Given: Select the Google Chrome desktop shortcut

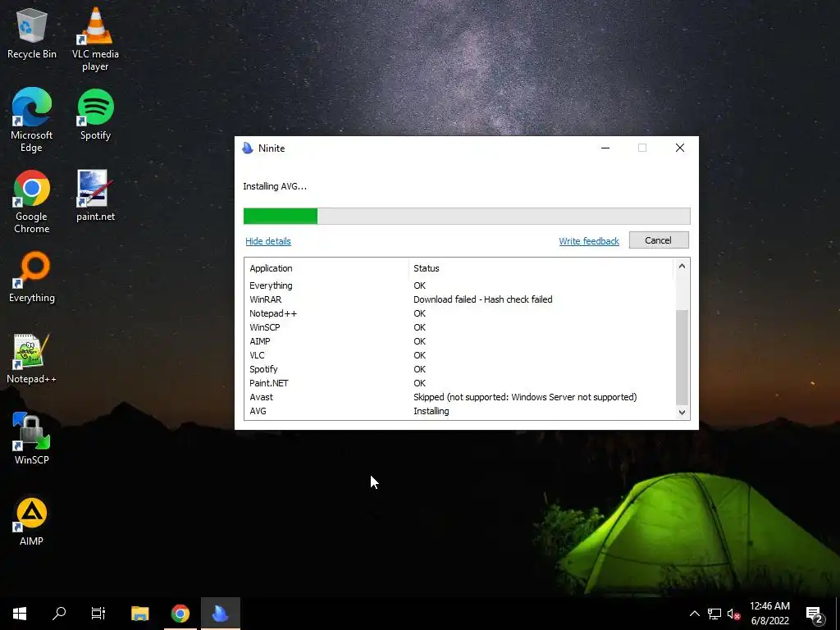Looking at the screenshot, I should coord(32,201).
